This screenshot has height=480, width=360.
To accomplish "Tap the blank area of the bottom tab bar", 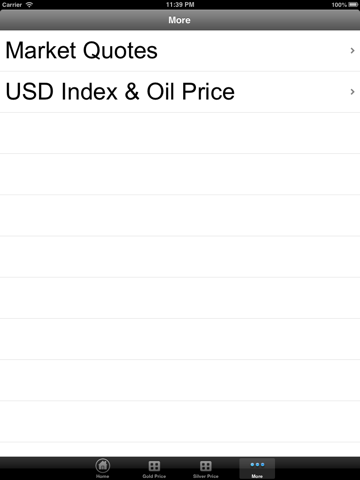I will pos(43,468).
